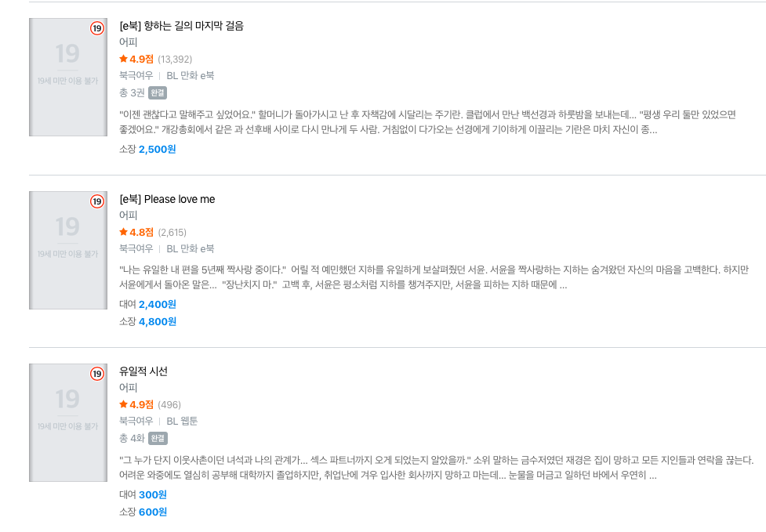Click the star rating icon for 4.8점
Viewport: 766px width, 532px height.
click(x=124, y=231)
